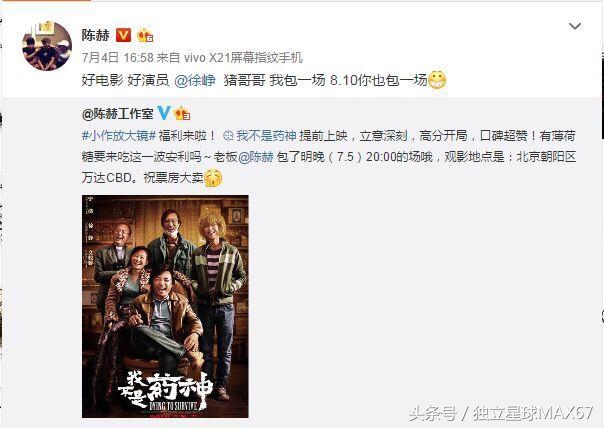Open the @陈赫工作室 reposted account name

(x=117, y=114)
